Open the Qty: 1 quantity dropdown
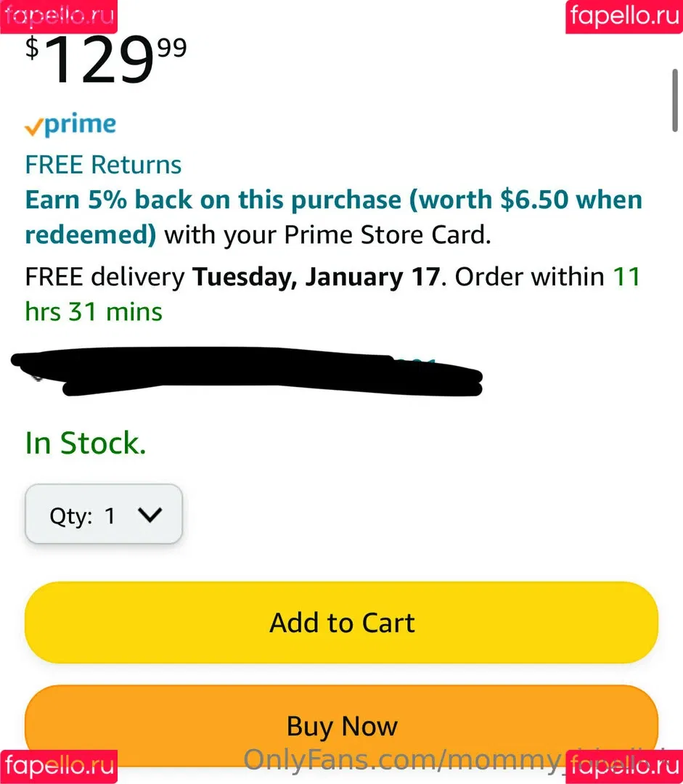 104,514
